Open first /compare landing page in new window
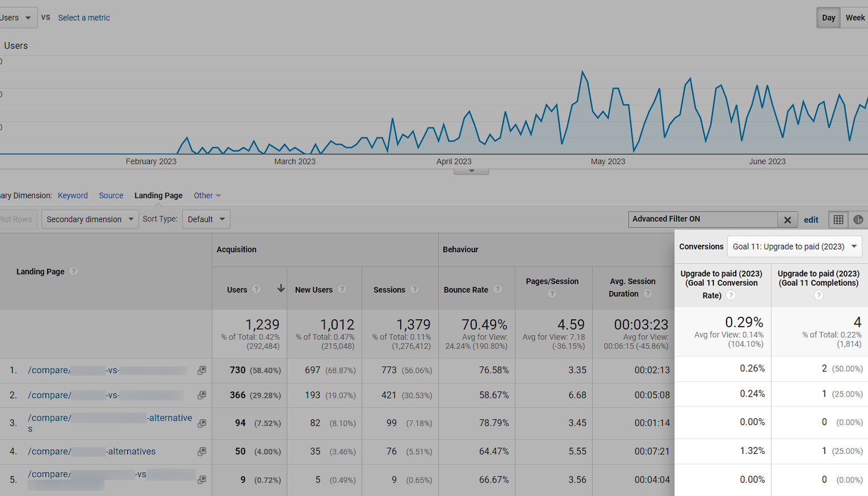Screen dimensions: 868x496 pos(202,370)
